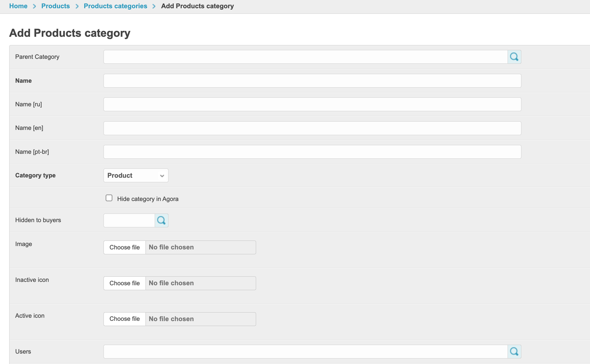Click the Hidden to buyers search icon

(x=161, y=220)
